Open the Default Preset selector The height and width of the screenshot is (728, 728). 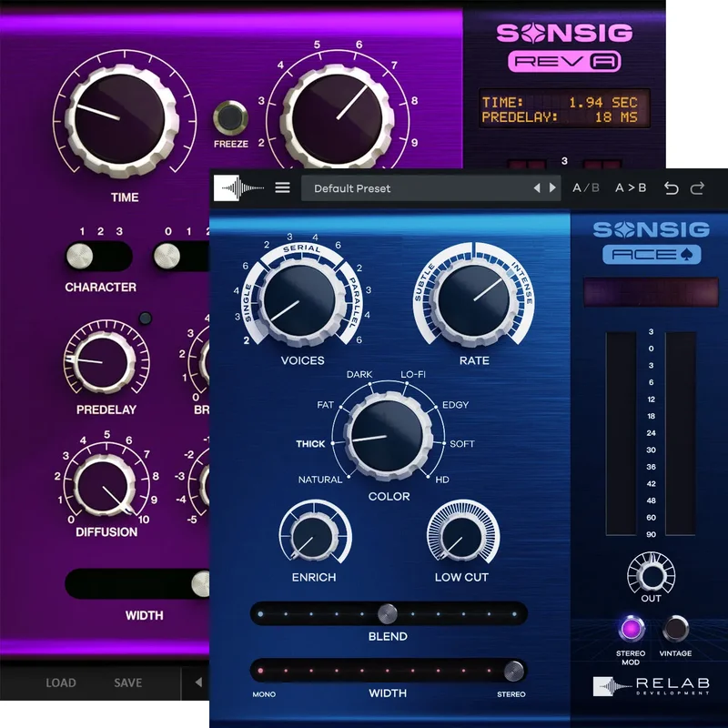pos(430,188)
